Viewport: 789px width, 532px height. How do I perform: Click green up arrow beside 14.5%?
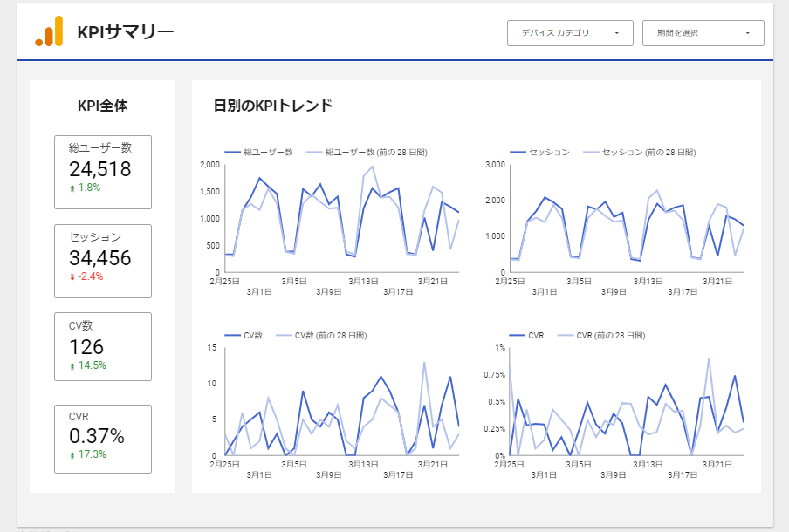tap(72, 366)
